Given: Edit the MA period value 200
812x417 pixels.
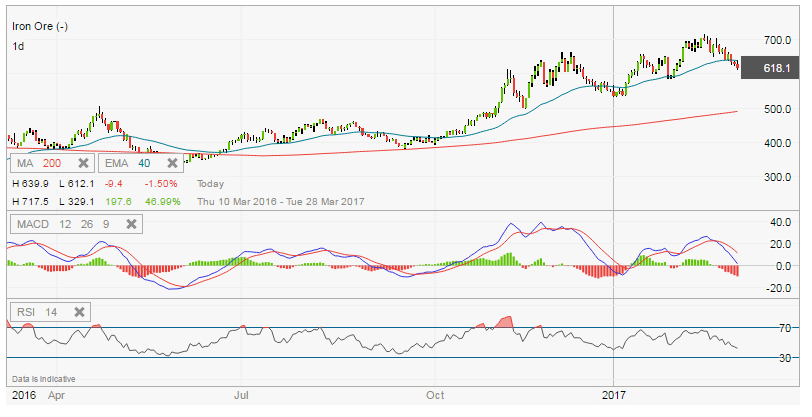Looking at the screenshot, I should click(52, 163).
